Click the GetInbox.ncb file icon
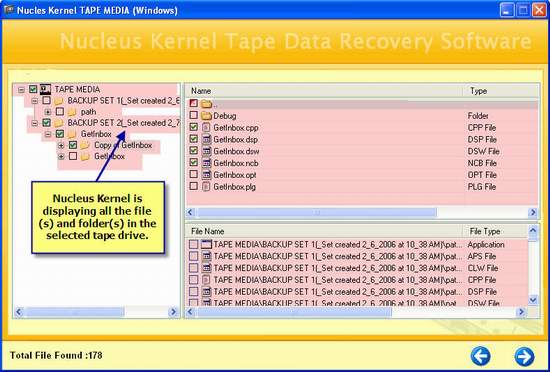The height and width of the screenshot is (372, 550). coord(207,163)
